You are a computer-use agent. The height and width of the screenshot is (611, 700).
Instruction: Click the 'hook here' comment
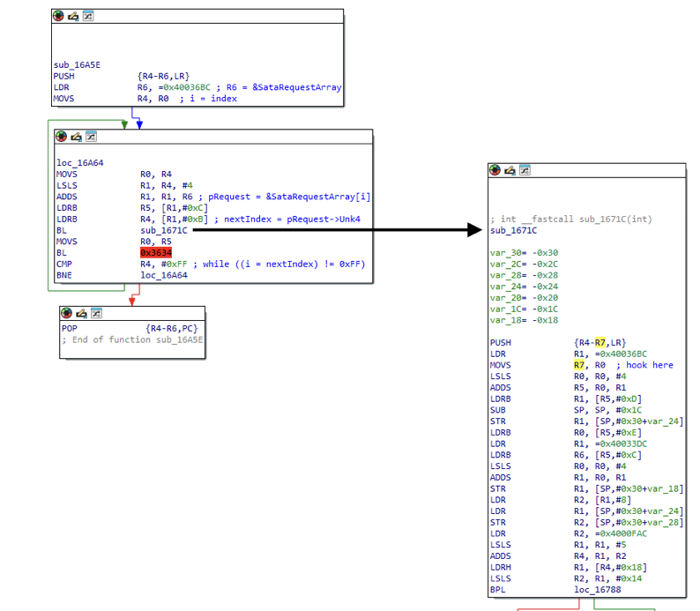pyautogui.click(x=650, y=365)
